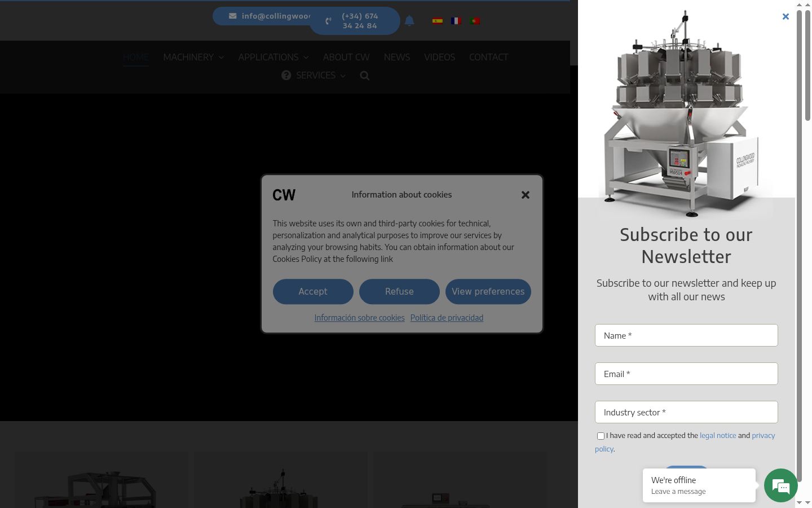Click the We're offline chat message box
Viewport: 812px width, 508px height.
[x=699, y=485]
